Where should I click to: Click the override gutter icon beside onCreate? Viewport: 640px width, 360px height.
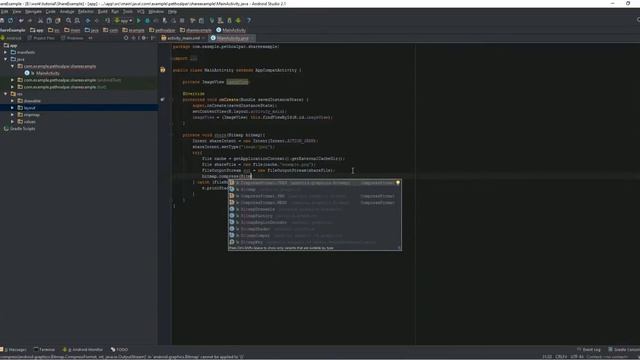point(162,99)
